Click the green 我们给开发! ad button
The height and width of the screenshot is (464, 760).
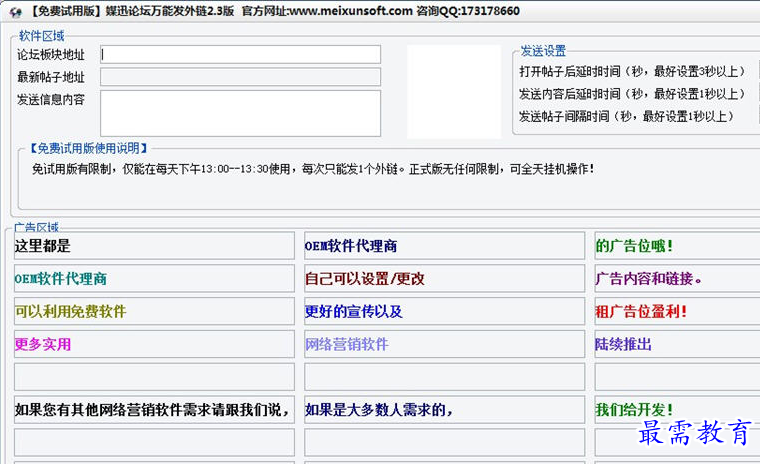[x=677, y=410]
